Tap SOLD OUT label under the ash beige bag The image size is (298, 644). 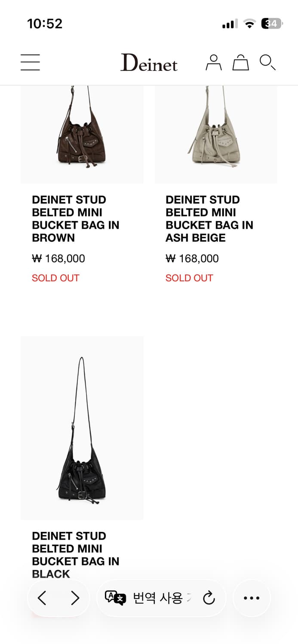[189, 278]
